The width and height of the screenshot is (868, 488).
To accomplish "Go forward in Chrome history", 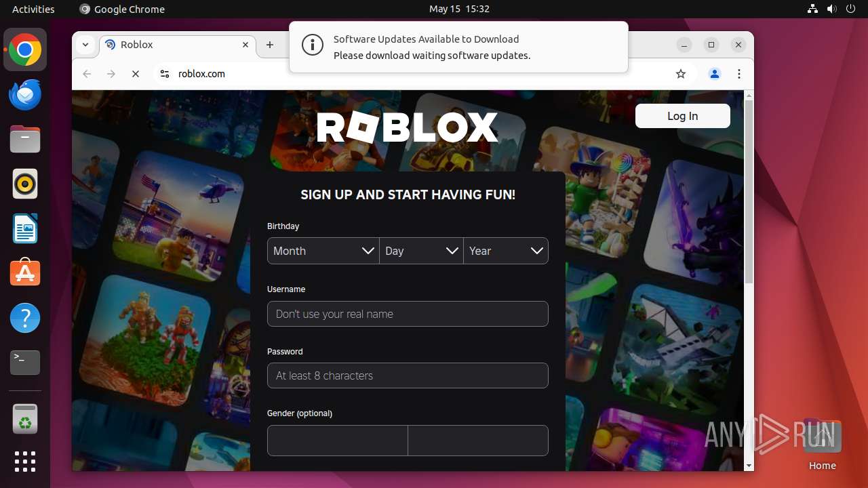I will pyautogui.click(x=111, y=74).
